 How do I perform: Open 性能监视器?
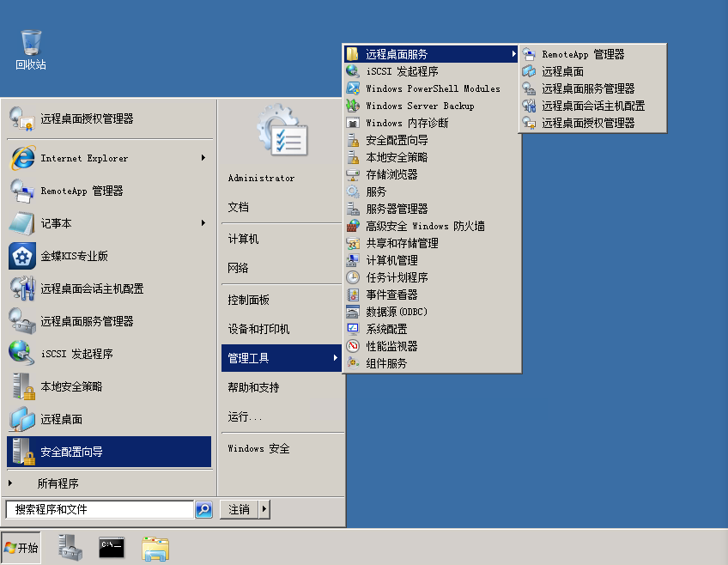431,346
